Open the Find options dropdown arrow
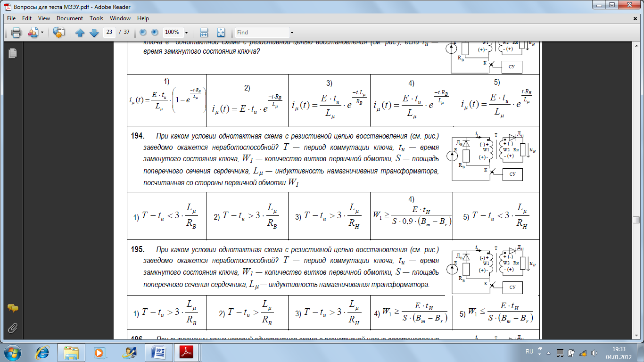The width and height of the screenshot is (644, 362). pos(292,33)
